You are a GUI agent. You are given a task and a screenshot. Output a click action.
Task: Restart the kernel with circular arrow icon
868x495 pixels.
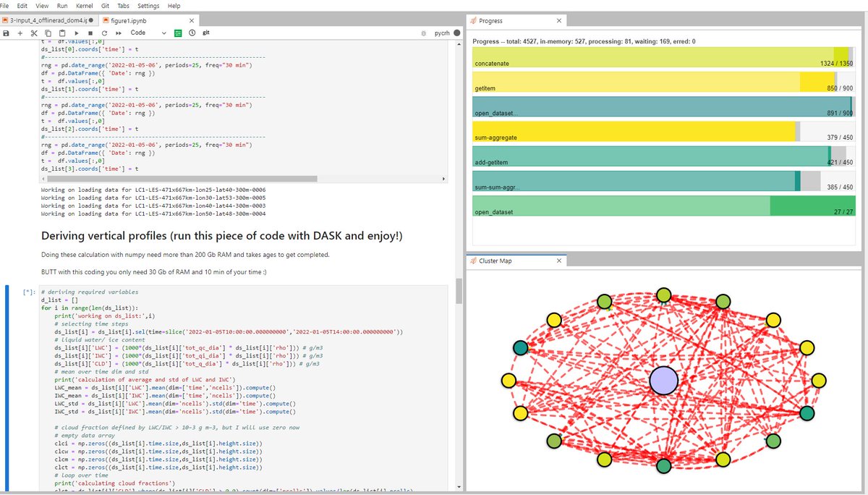click(104, 33)
